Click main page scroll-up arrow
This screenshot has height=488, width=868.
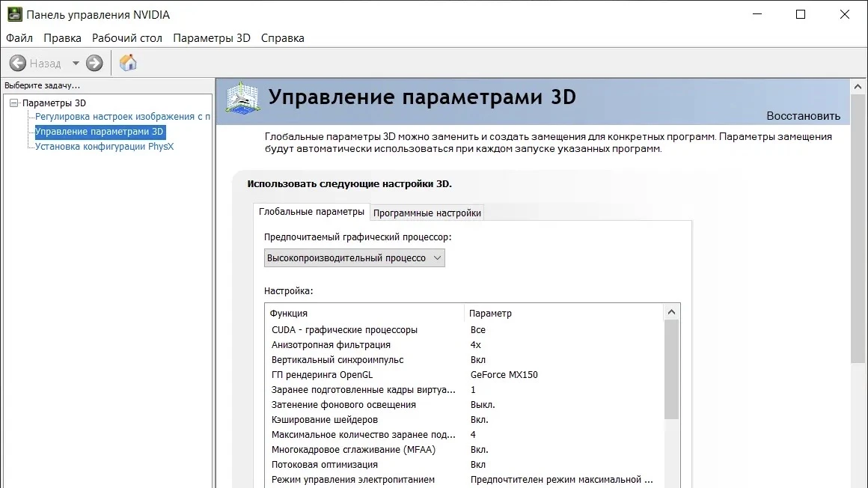[858, 86]
